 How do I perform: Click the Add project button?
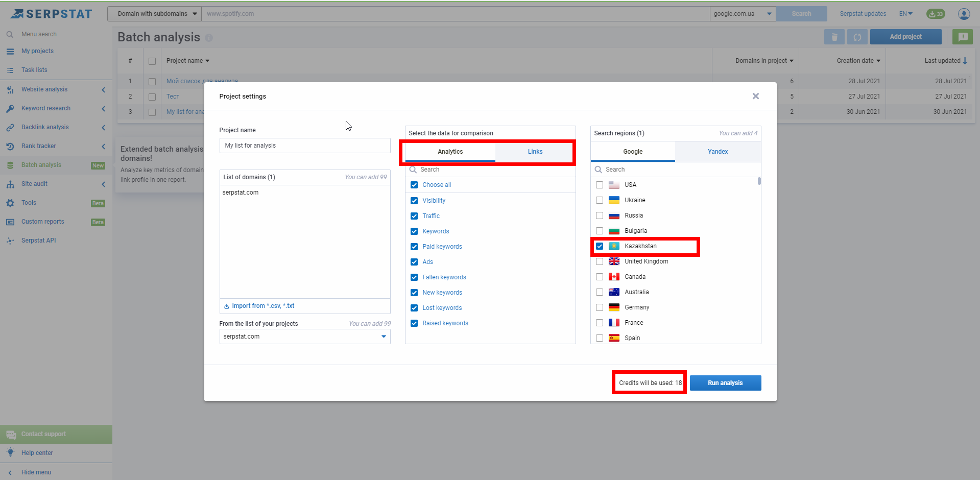click(905, 37)
